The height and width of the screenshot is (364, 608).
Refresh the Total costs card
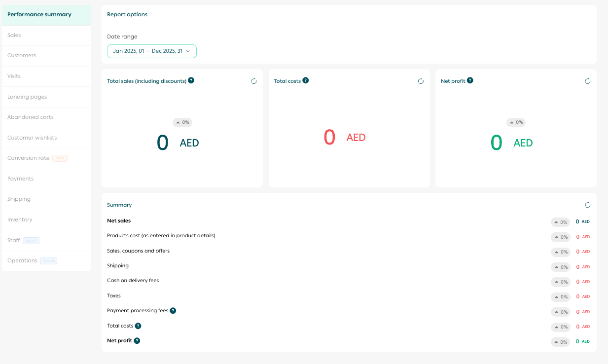[x=421, y=81]
